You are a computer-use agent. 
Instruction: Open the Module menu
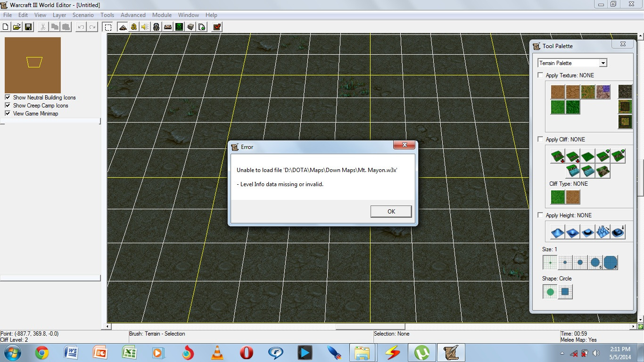pyautogui.click(x=162, y=15)
